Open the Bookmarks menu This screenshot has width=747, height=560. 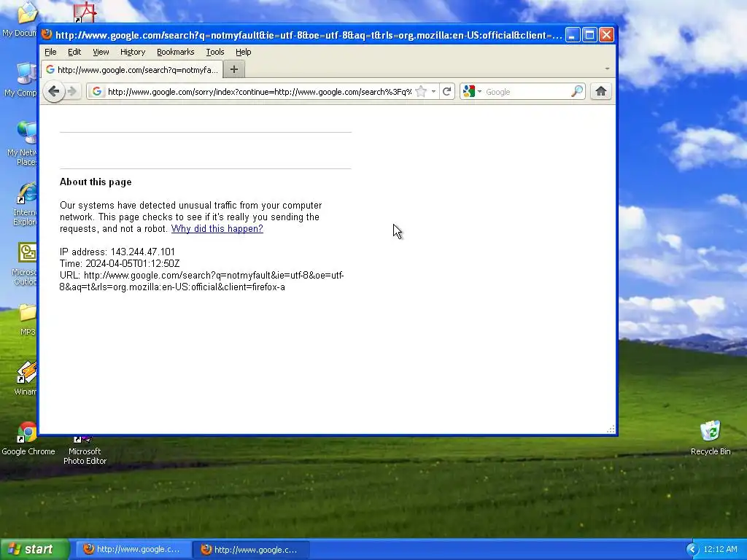(175, 52)
